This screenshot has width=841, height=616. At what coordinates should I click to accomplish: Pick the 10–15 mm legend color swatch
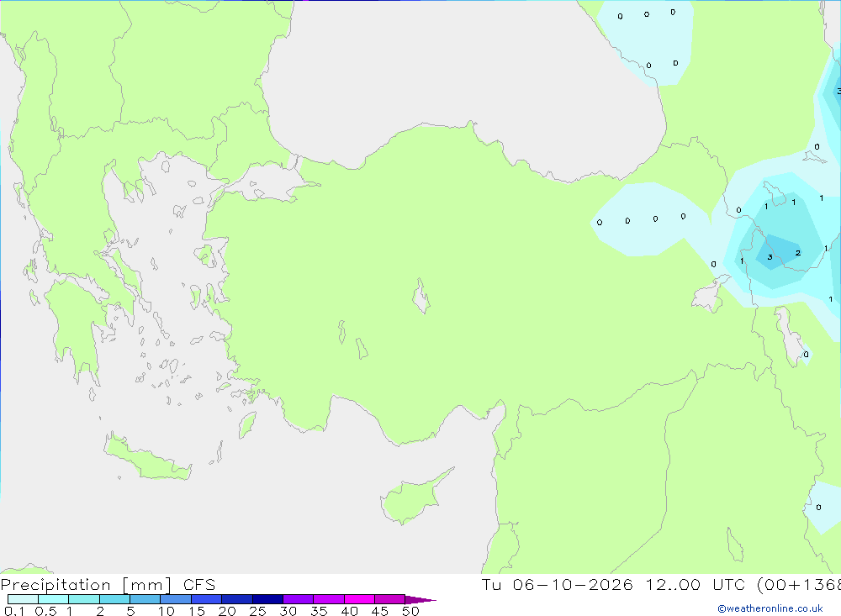tap(176, 599)
